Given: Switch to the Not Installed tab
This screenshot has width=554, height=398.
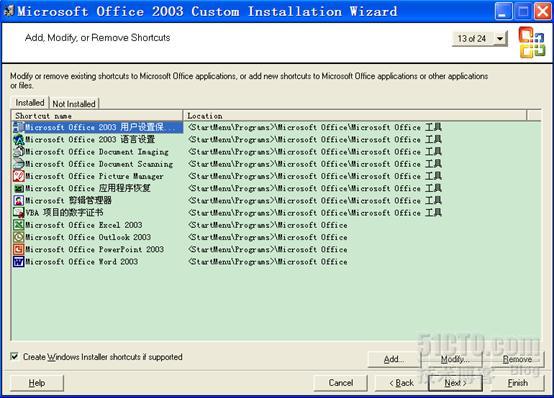Looking at the screenshot, I should pos(74,104).
